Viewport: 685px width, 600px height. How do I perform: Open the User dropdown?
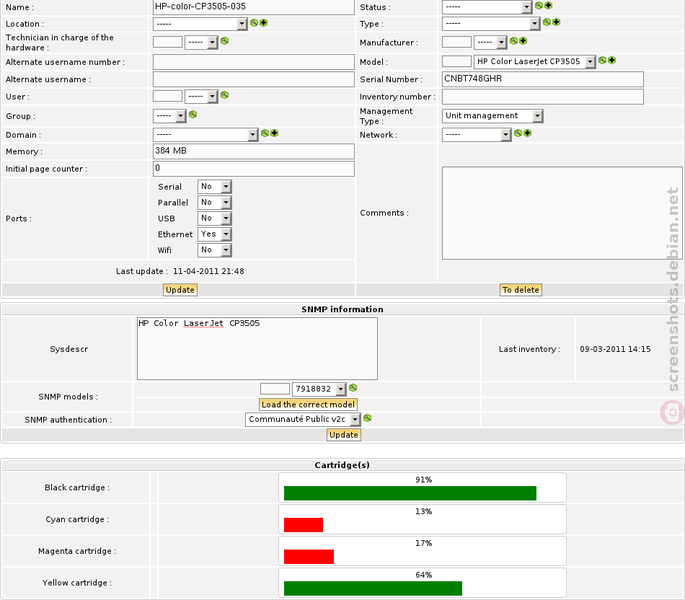(x=201, y=97)
